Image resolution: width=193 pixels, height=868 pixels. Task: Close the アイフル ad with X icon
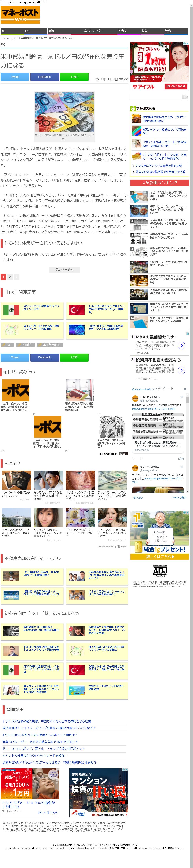coord(188,44)
